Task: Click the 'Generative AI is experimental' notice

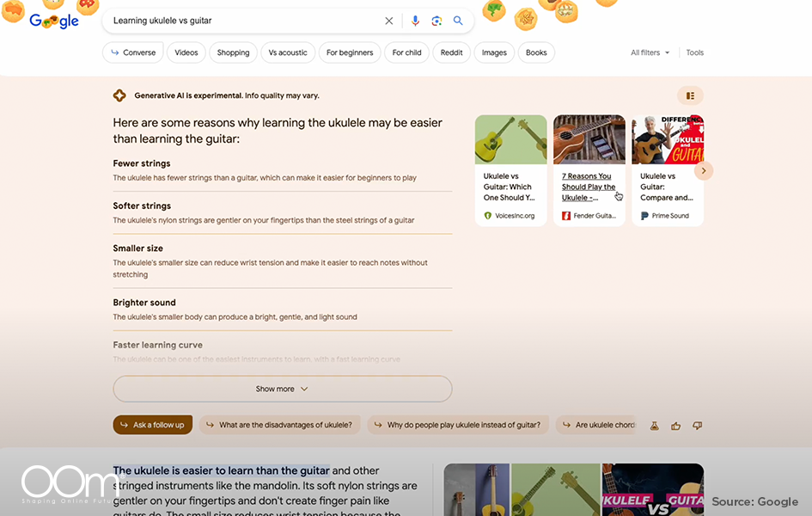Action: [x=227, y=95]
